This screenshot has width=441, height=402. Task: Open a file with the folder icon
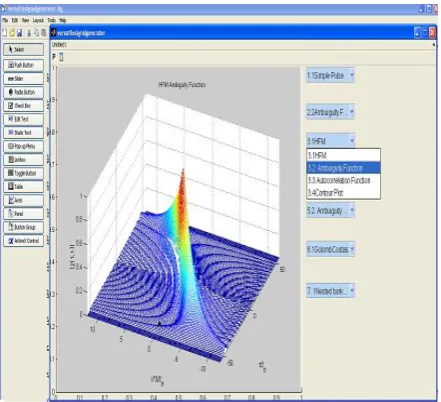(12, 33)
